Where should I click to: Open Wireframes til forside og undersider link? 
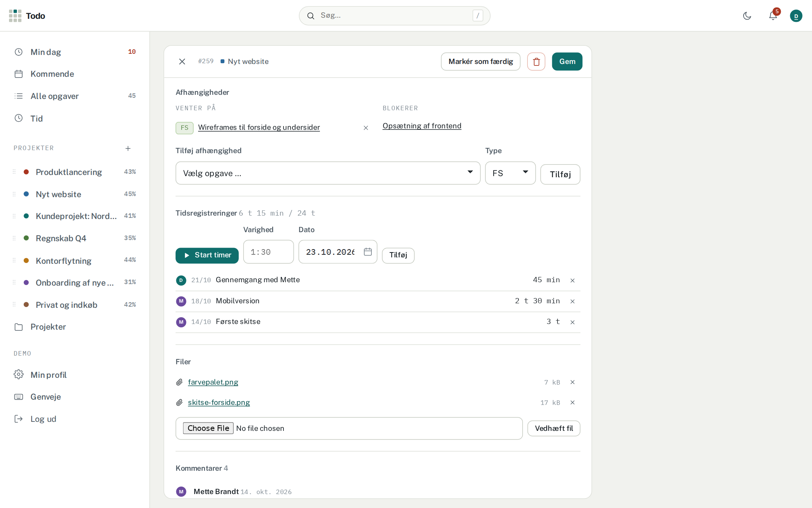point(259,128)
